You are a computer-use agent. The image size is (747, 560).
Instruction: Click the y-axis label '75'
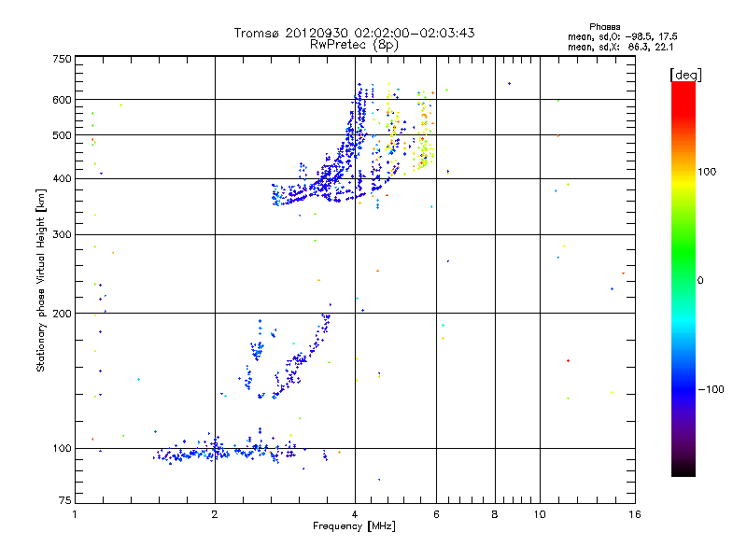pyautogui.click(x=65, y=500)
